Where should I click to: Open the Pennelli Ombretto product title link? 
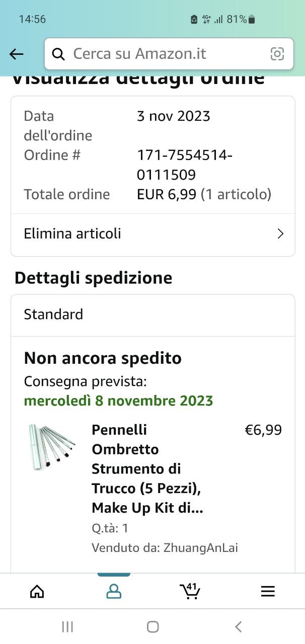coord(147,469)
